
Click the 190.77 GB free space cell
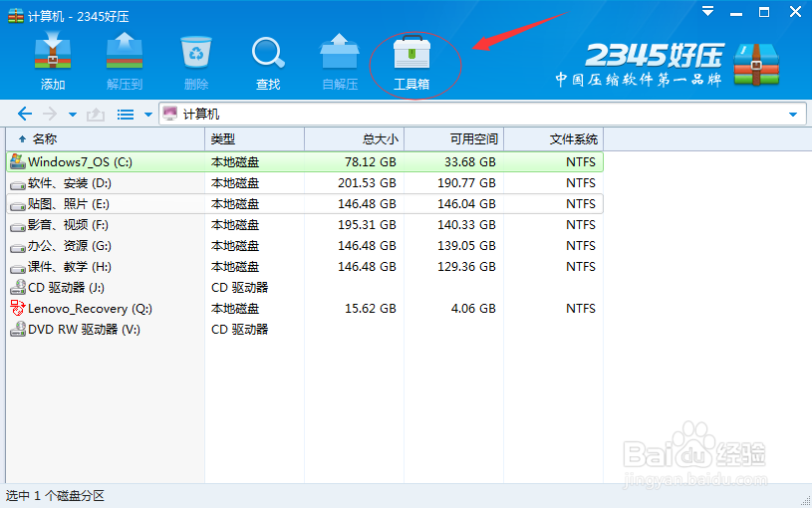tap(466, 183)
